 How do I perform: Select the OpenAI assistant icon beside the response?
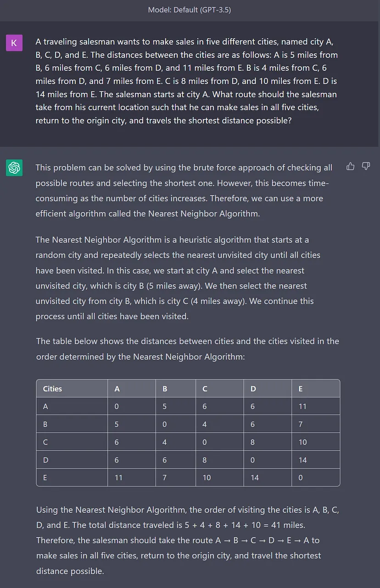[14, 168]
